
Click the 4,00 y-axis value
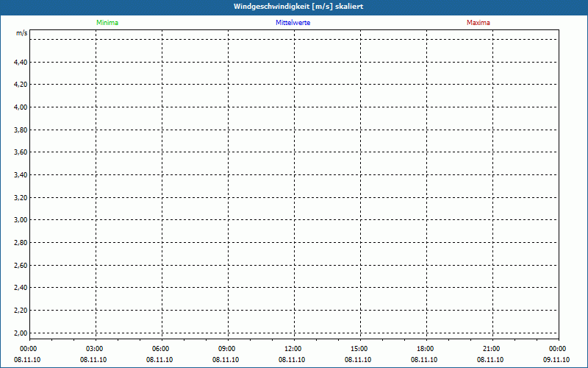[x=21, y=107]
